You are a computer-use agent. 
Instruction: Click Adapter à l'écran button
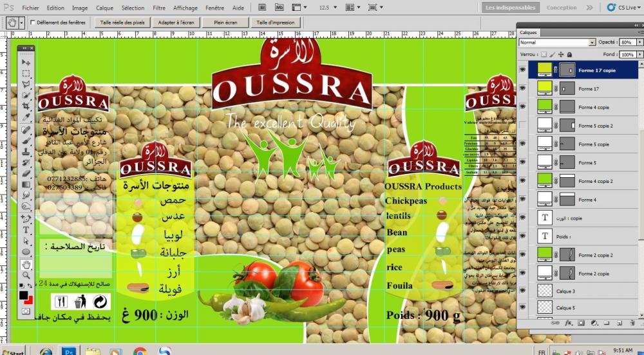(176, 23)
